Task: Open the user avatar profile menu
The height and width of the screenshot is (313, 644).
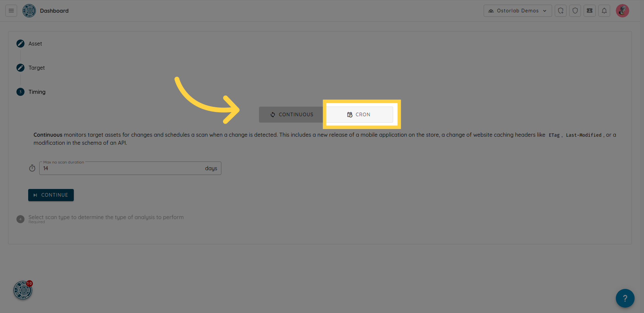Action: click(622, 11)
